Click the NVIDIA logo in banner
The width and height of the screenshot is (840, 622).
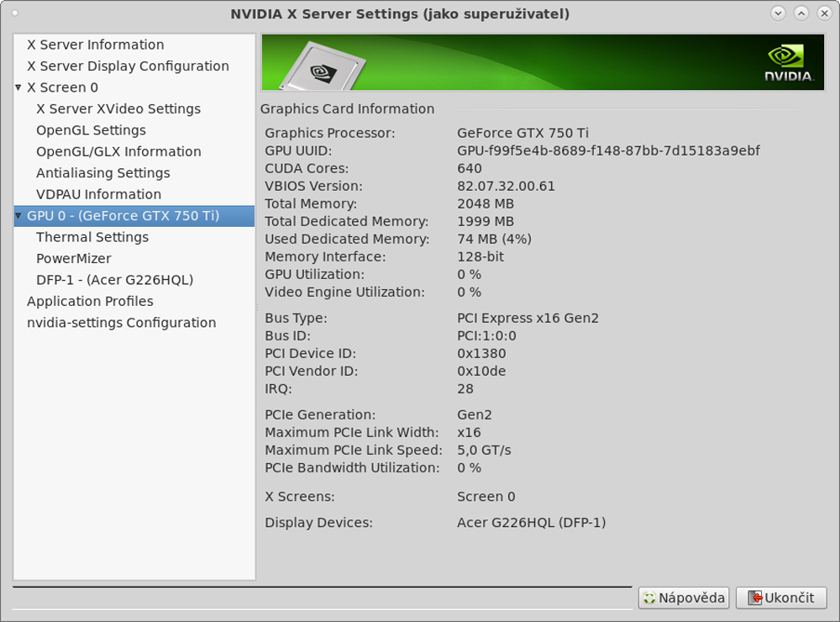click(x=789, y=63)
